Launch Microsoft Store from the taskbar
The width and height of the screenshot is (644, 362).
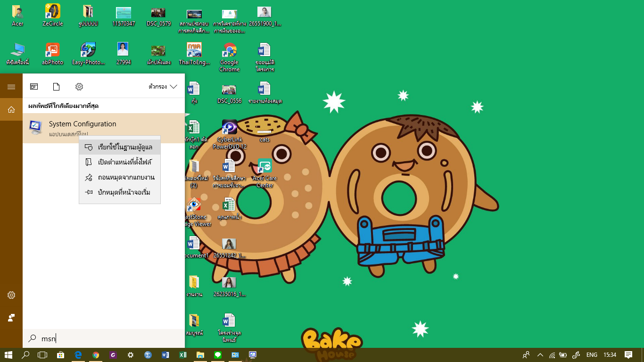60,354
